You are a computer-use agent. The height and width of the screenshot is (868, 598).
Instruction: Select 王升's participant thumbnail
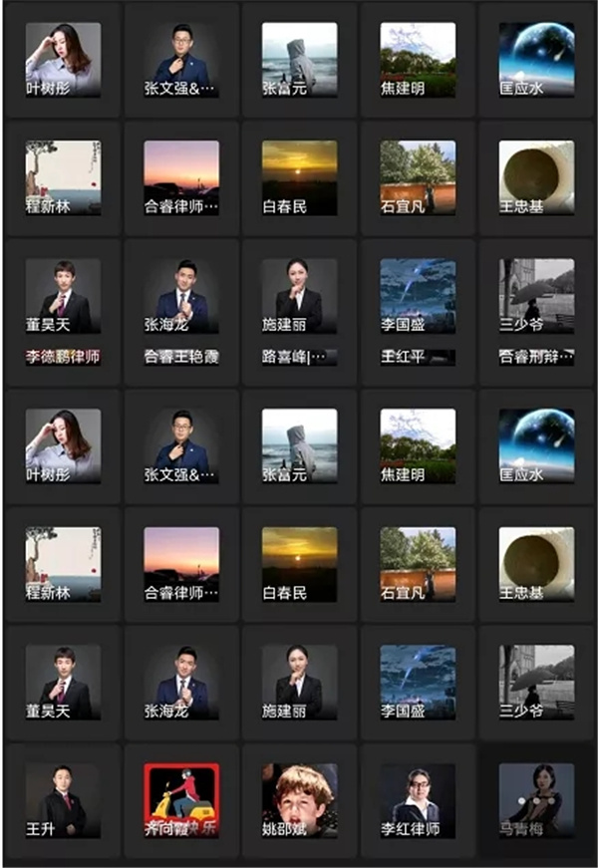coord(63,800)
